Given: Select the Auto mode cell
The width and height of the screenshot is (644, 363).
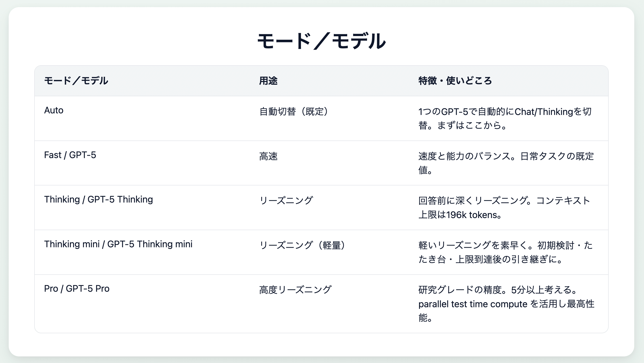Looking at the screenshot, I should (54, 110).
